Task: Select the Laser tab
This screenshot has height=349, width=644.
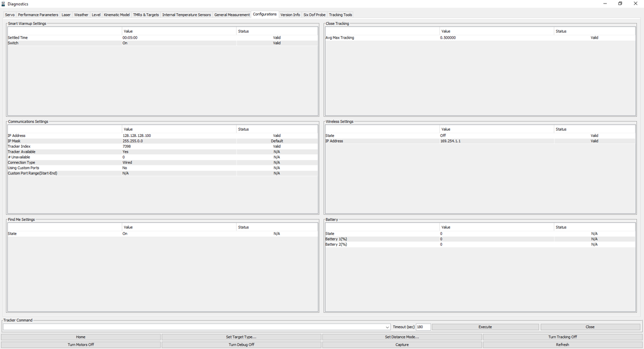Action: [66, 15]
